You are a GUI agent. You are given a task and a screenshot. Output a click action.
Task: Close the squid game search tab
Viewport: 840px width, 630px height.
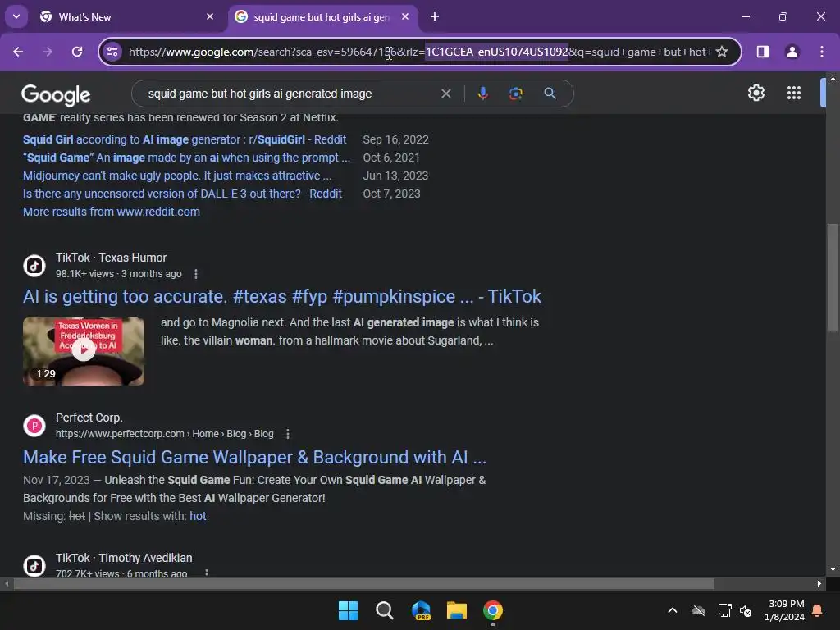click(405, 16)
